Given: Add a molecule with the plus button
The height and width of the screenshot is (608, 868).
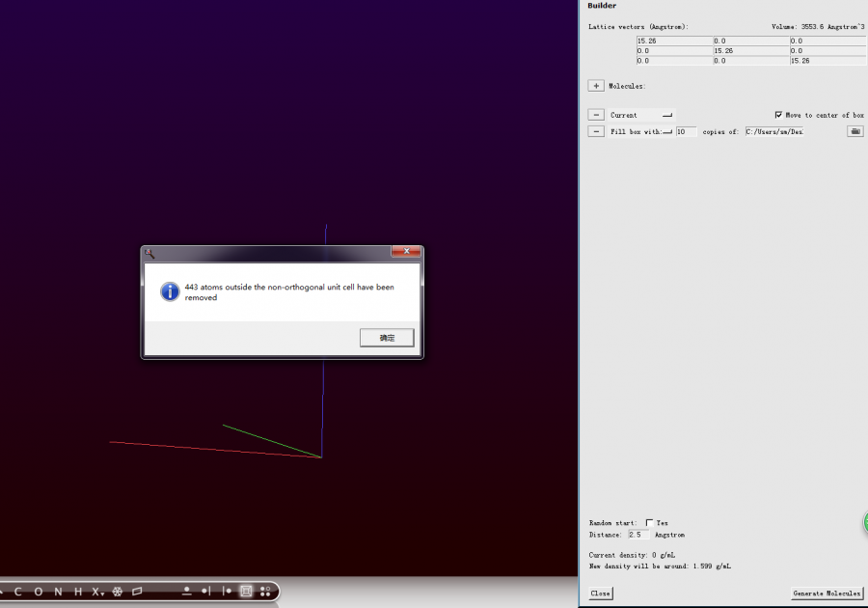Looking at the screenshot, I should 596,86.
